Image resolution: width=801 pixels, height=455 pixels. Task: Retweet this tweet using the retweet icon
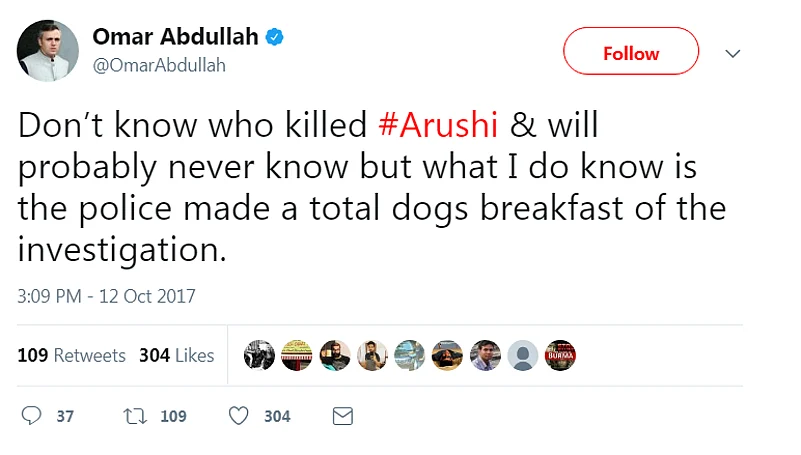click(x=134, y=416)
